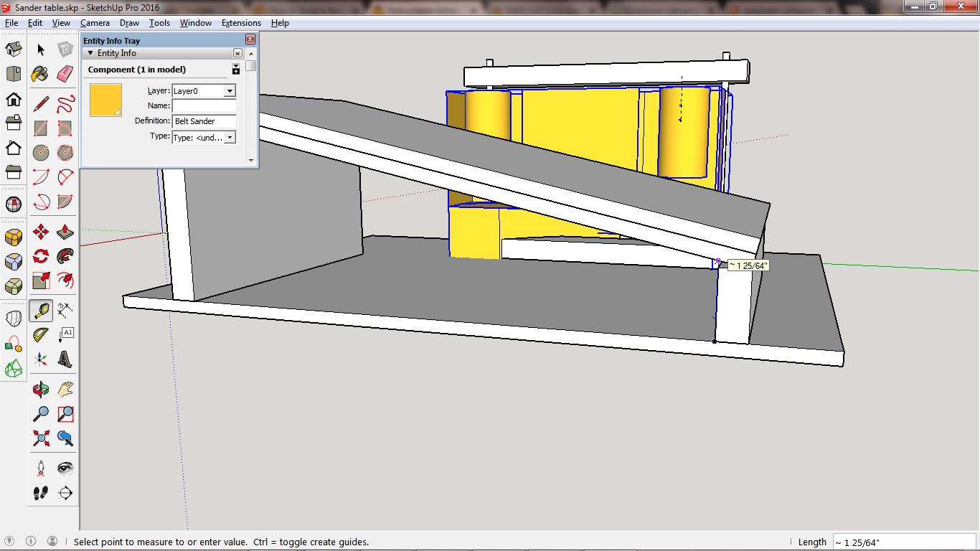Select the Position Camera tool
Image resolution: width=980 pixels, height=551 pixels.
pos(41,468)
